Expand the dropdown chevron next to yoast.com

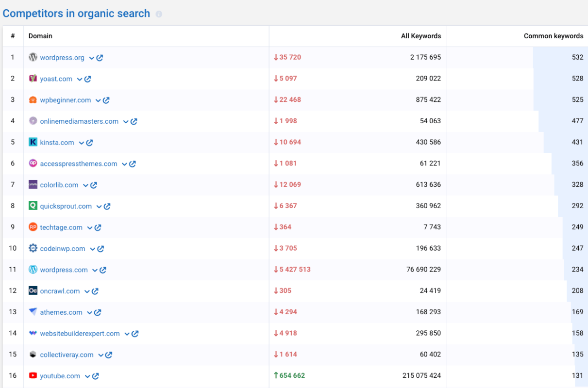80,80
